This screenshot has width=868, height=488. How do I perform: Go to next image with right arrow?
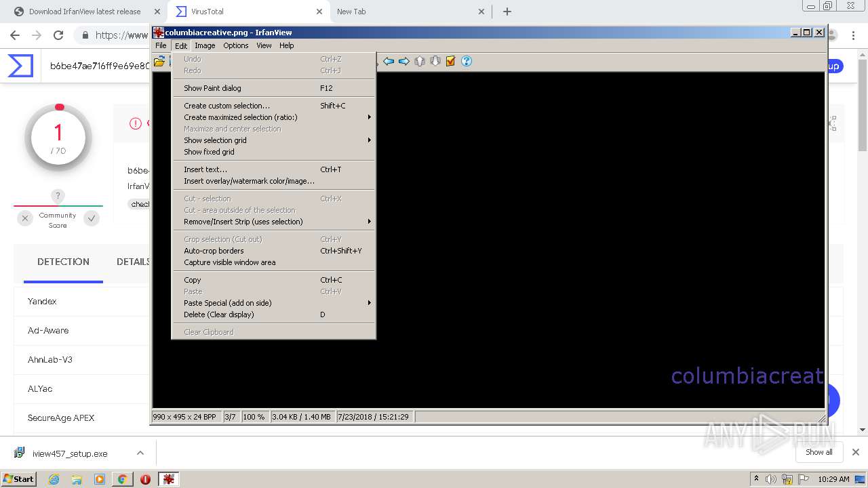point(404,61)
